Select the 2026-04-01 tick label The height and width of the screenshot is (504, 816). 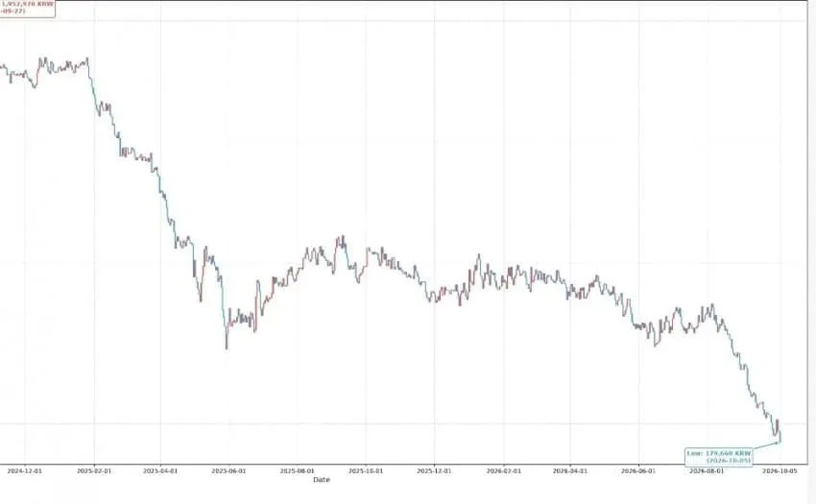click(570, 470)
